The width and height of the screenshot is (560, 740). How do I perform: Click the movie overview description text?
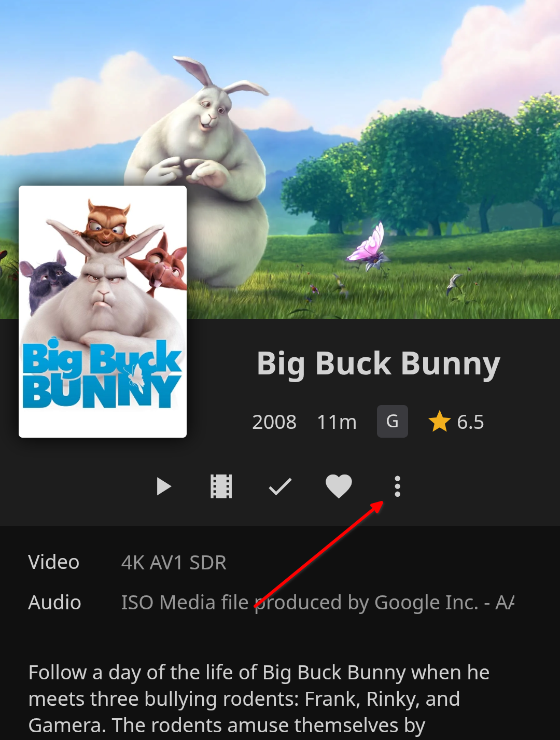(259, 700)
